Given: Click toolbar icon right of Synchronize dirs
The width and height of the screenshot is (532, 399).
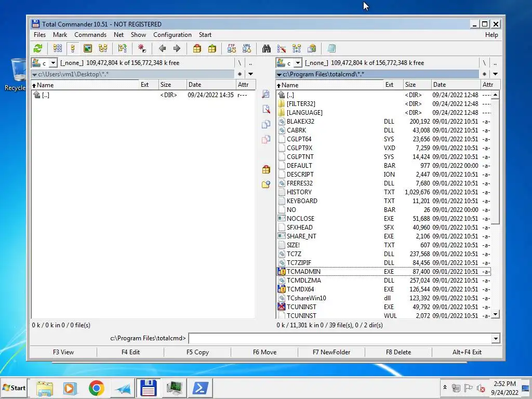Looking at the screenshot, I should [x=312, y=48].
